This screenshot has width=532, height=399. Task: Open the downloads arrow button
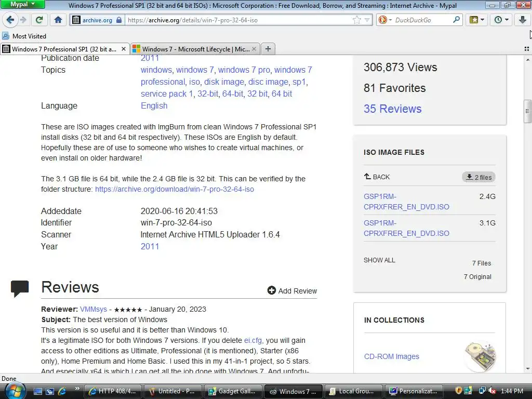click(523, 20)
